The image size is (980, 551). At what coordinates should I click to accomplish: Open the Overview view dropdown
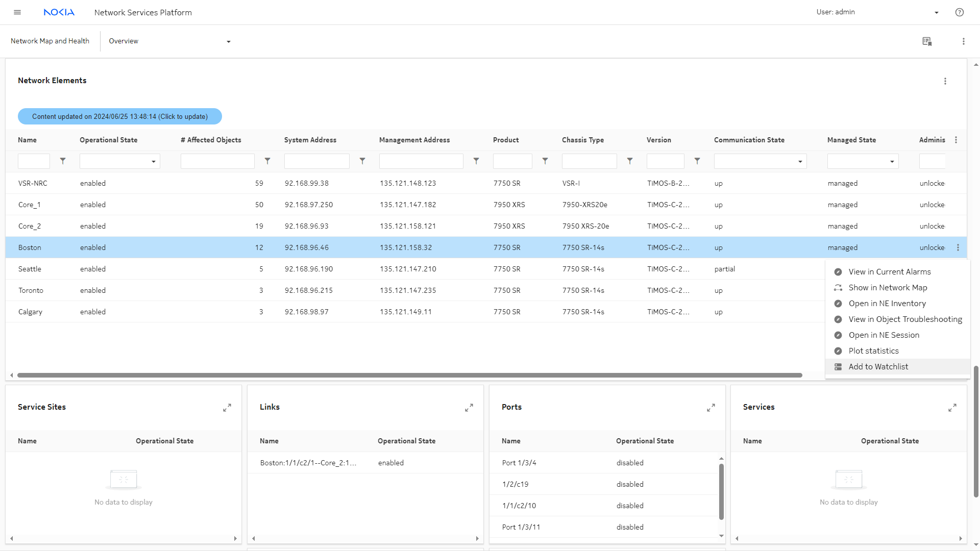pyautogui.click(x=228, y=41)
